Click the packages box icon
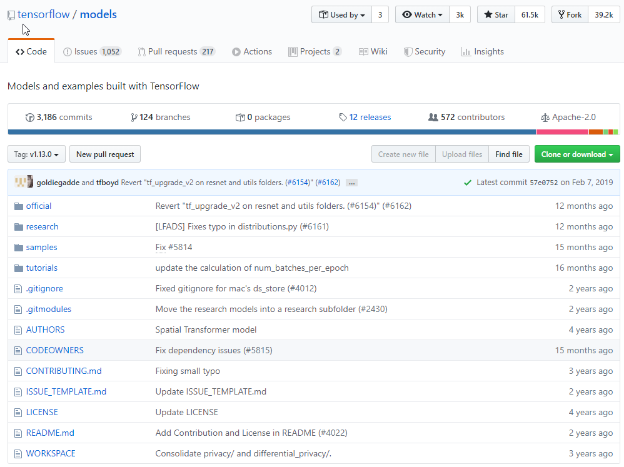The width and height of the screenshot is (624, 467). (240, 117)
